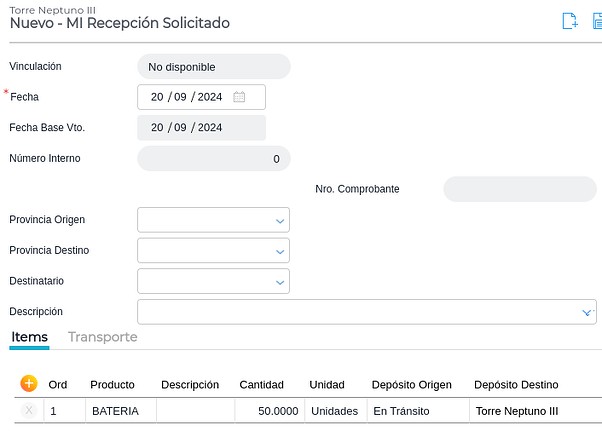Add a new item row
The width and height of the screenshot is (602, 431).
[x=28, y=383]
